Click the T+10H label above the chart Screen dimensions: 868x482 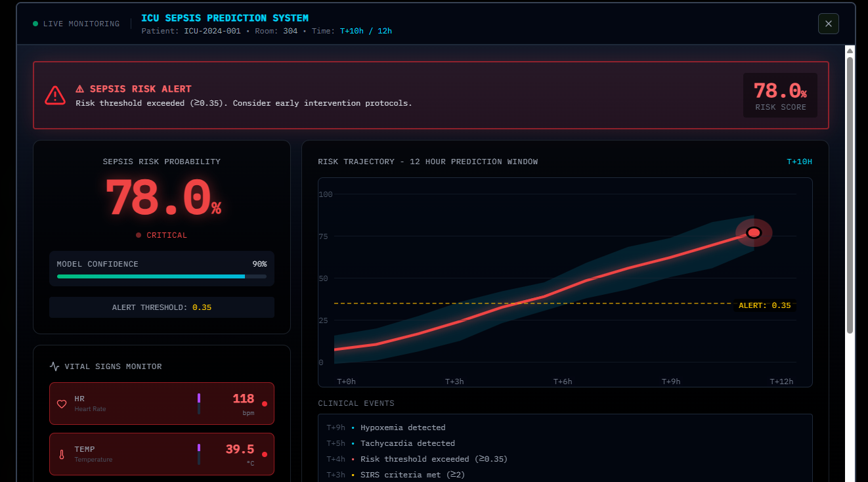(800, 162)
